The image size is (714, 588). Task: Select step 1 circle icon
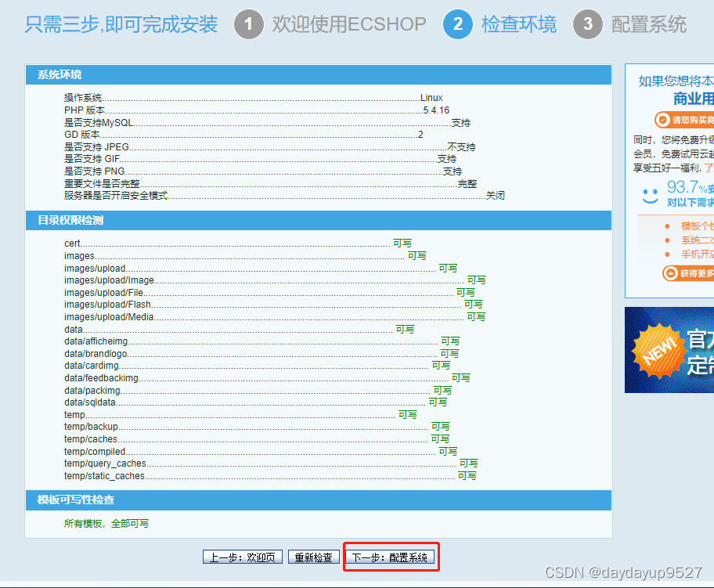coord(249,24)
